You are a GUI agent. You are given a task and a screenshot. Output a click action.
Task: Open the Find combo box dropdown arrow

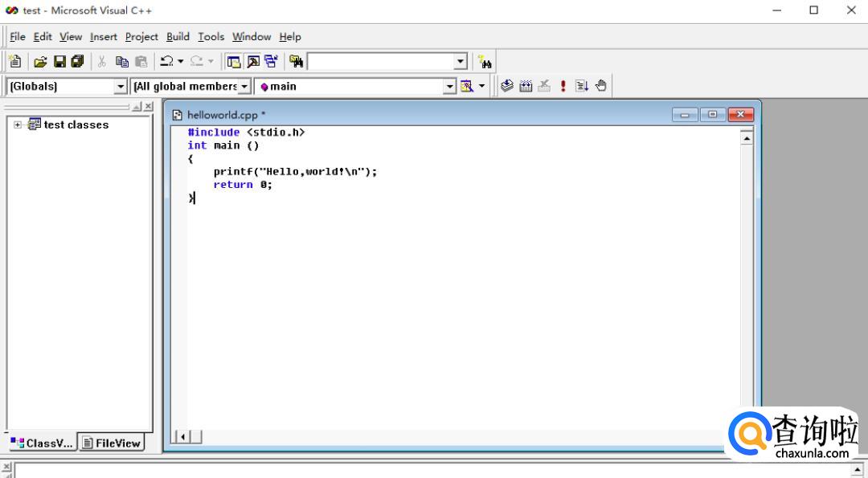click(x=461, y=61)
